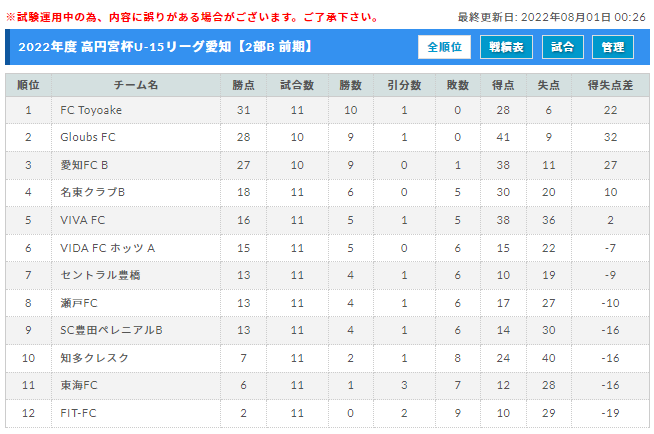The height and width of the screenshot is (434, 654).
Task: Click the VIDA FC ホッツ A entry
Action: pyautogui.click(x=108, y=248)
